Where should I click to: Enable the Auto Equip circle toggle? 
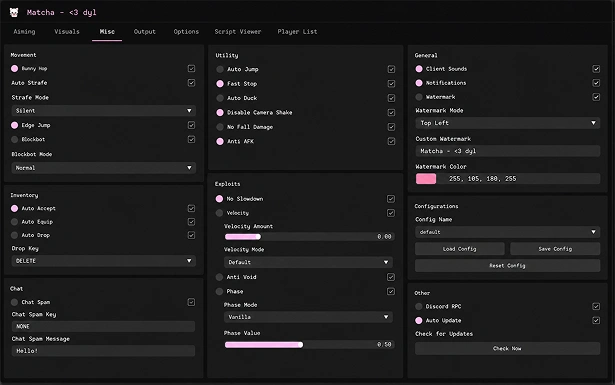15,222
